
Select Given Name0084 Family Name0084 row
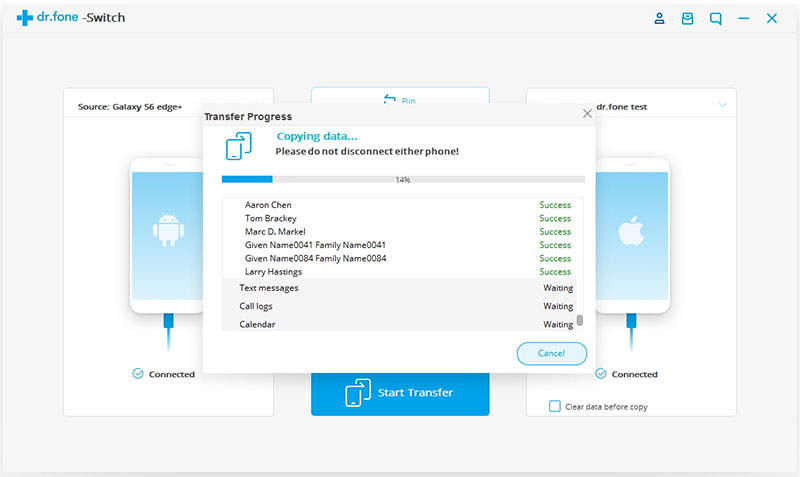click(x=399, y=258)
